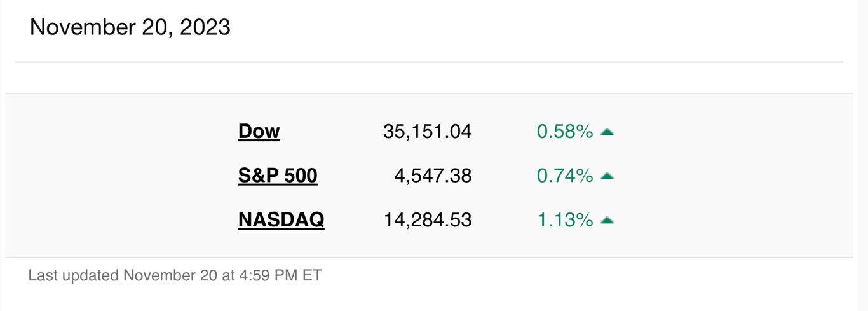Follow the NASDAQ index link
868x311 pixels.
click(x=281, y=220)
